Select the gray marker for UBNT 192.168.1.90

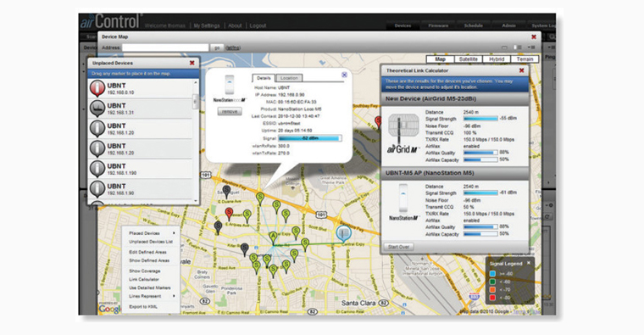(x=97, y=188)
